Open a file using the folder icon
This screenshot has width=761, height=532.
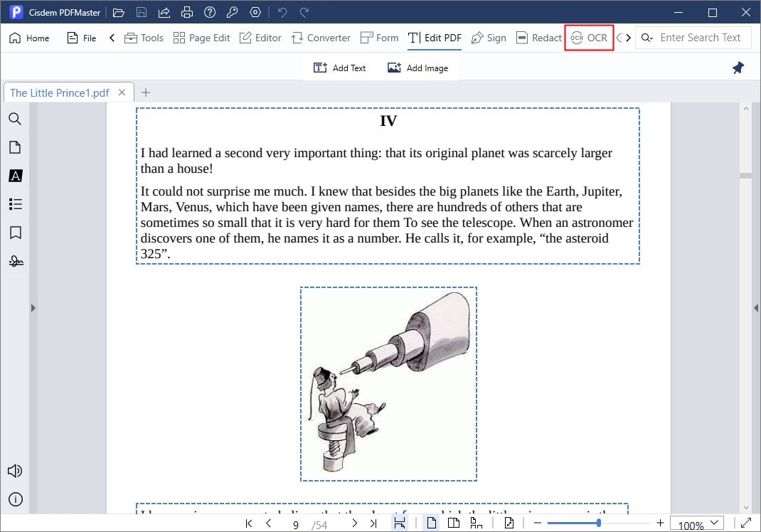pos(119,13)
